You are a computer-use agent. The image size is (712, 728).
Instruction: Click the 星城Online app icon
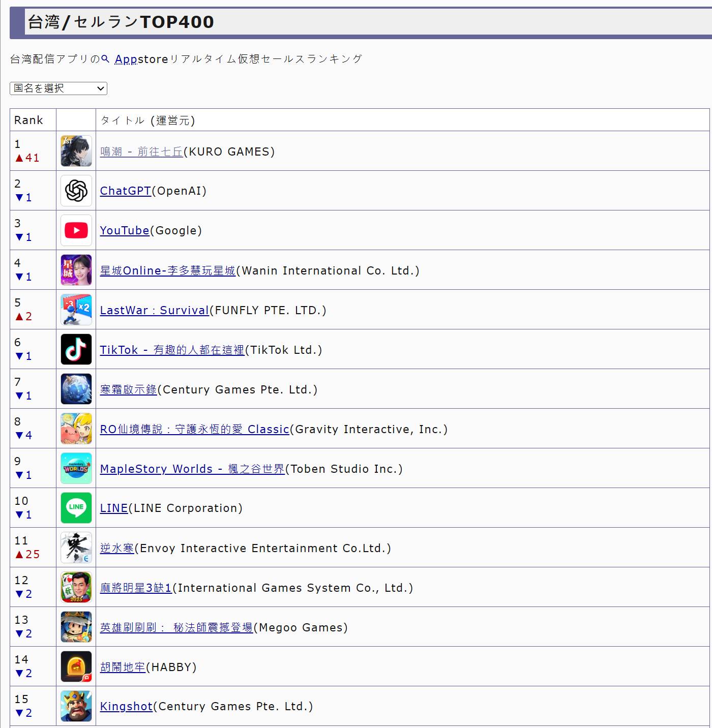(x=76, y=270)
